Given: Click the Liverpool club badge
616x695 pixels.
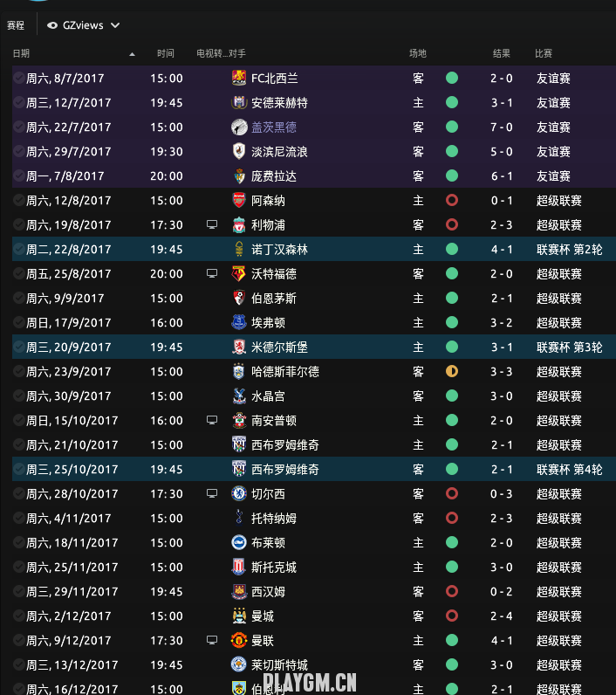Looking at the screenshot, I should coord(239,224).
